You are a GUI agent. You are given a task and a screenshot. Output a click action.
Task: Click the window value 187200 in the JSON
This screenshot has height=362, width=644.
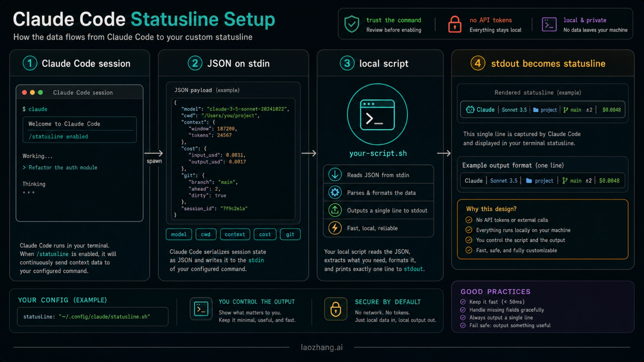pyautogui.click(x=226, y=129)
